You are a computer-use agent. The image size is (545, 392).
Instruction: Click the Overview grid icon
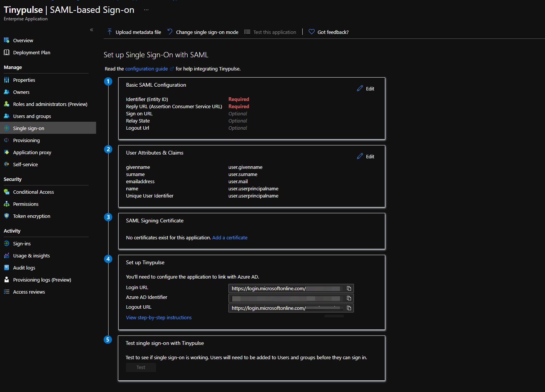(x=6, y=40)
